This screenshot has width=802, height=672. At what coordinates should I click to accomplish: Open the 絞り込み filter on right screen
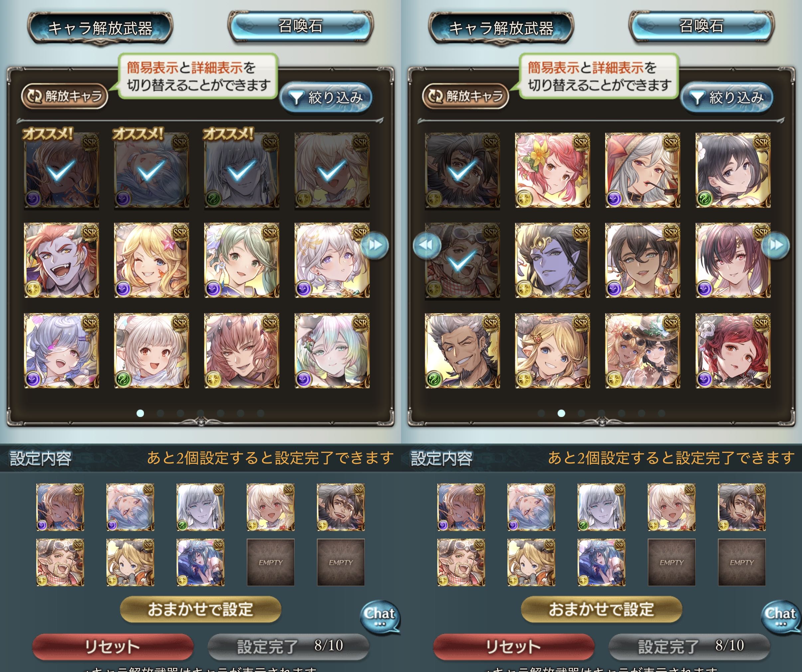click(727, 98)
